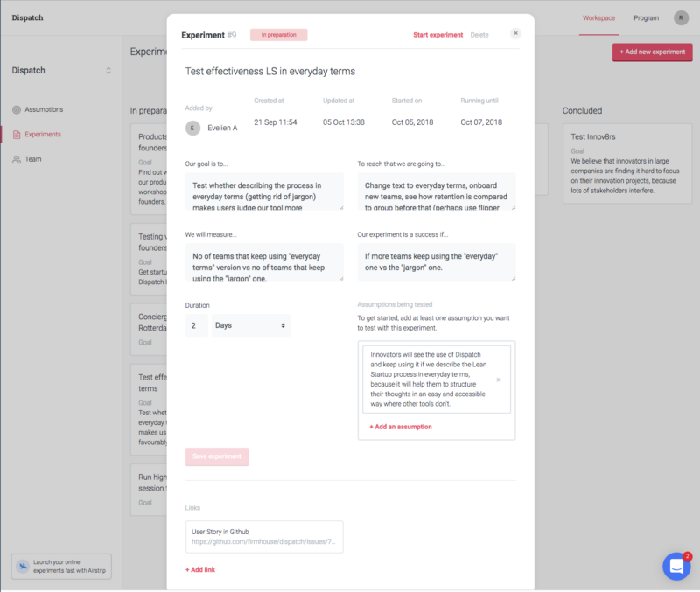This screenshot has height=592, width=700.
Task: Click Start experiment link
Action: pyautogui.click(x=437, y=35)
